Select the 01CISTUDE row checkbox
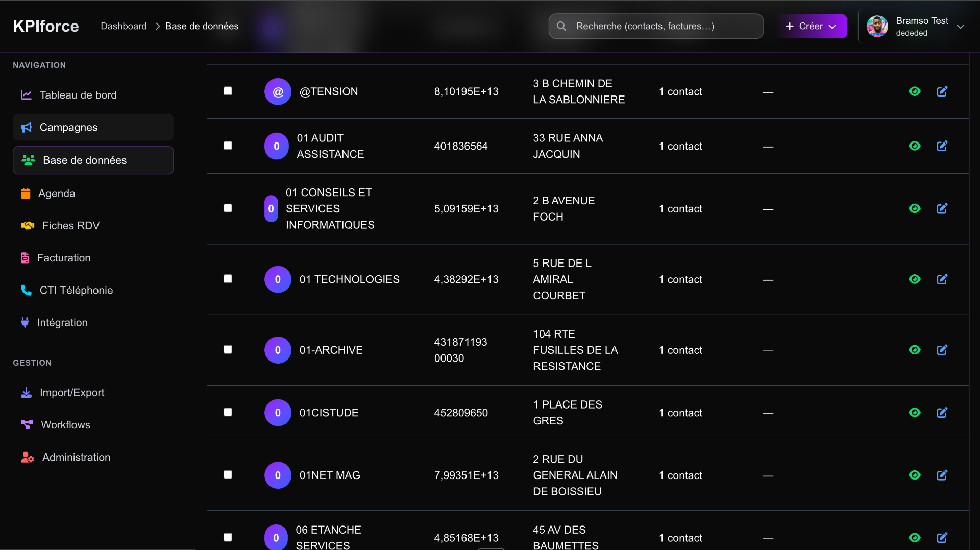Image resolution: width=980 pixels, height=550 pixels. 228,412
